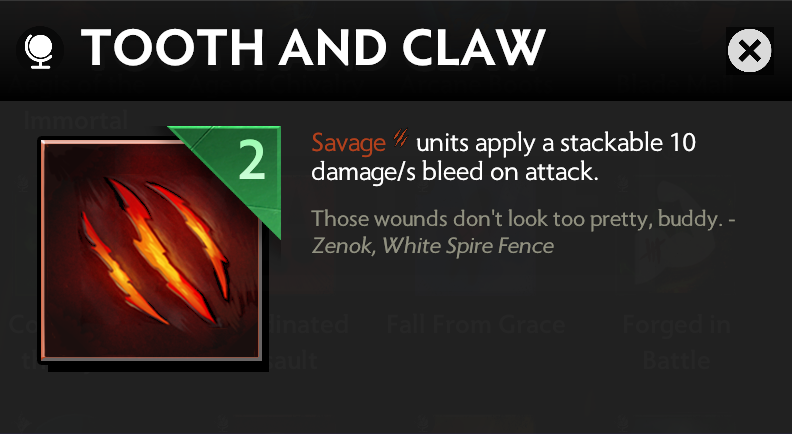Select the dimmed Fall From Grace label
This screenshot has height=434, width=792.
coord(476,324)
